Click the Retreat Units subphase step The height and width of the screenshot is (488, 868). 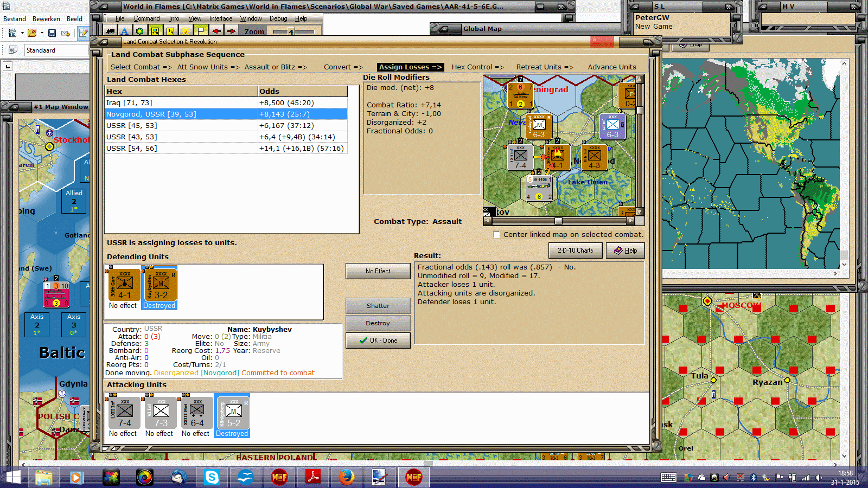(x=545, y=67)
